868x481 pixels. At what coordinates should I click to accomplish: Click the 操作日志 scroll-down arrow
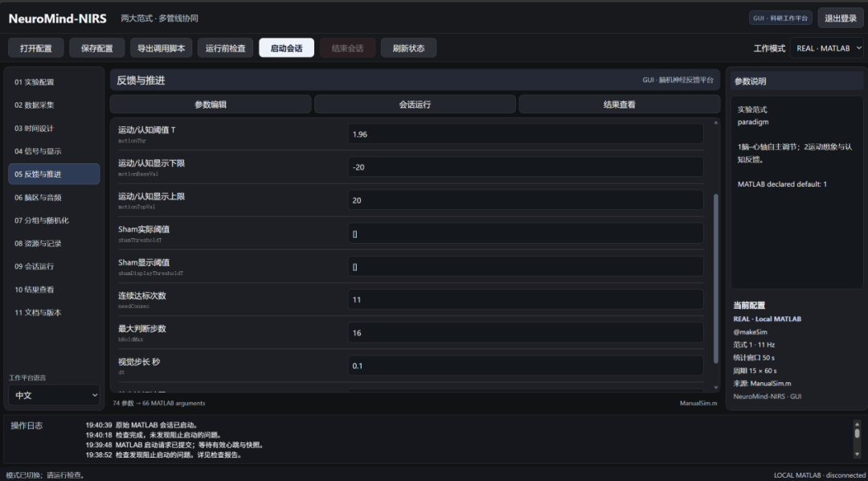pos(858,455)
